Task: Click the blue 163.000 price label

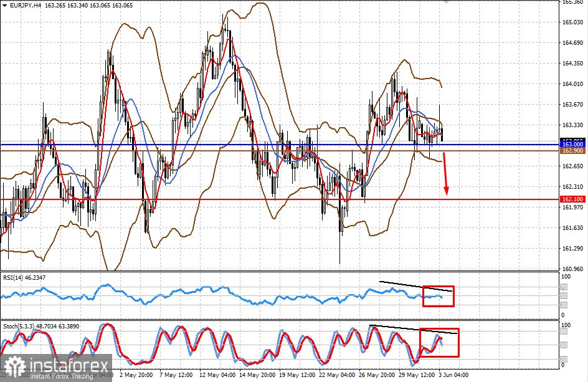Action: pyautogui.click(x=572, y=144)
